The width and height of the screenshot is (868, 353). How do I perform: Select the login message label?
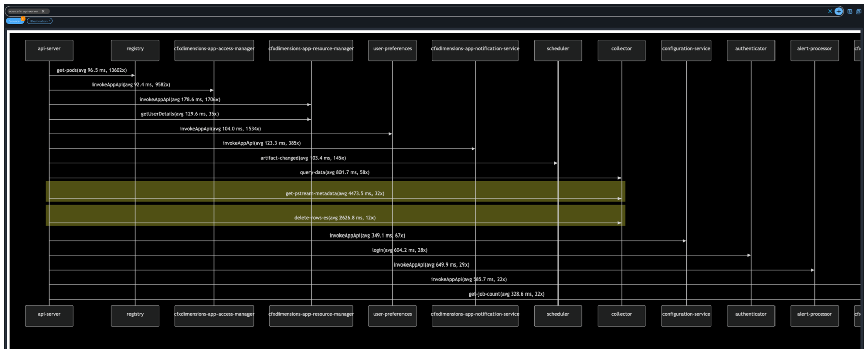point(399,250)
